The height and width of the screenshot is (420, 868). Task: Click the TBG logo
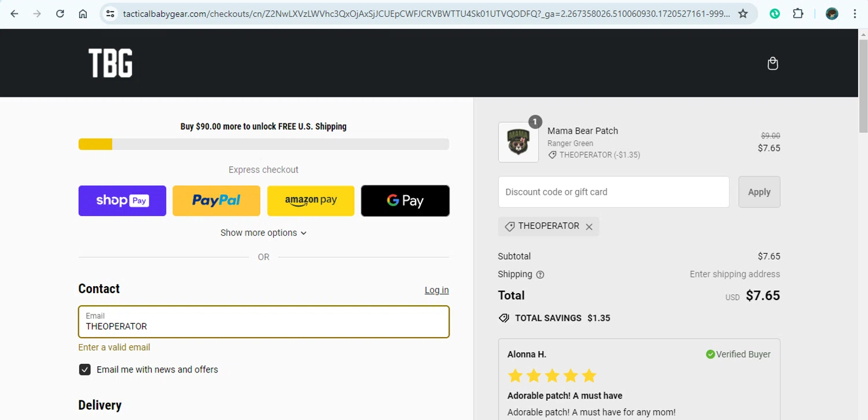pyautogui.click(x=111, y=63)
